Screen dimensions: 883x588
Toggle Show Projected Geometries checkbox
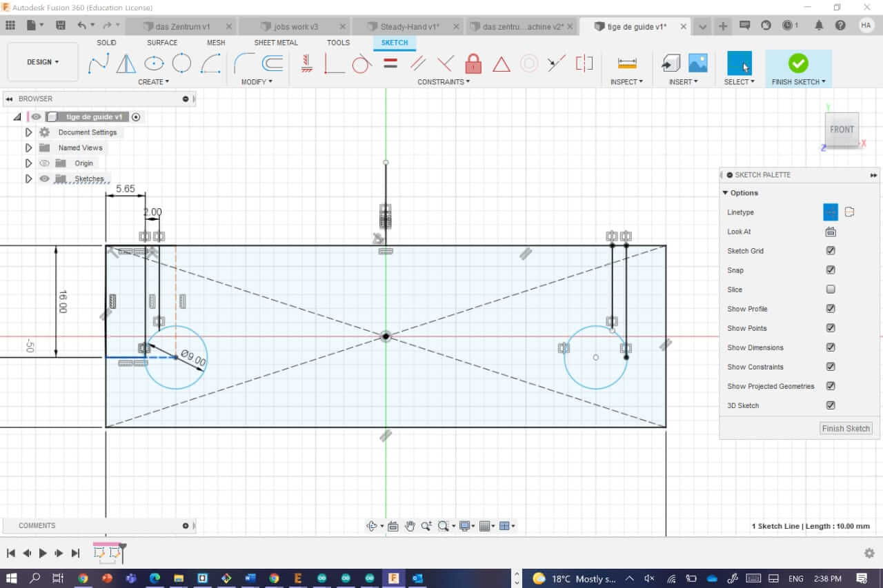831,386
